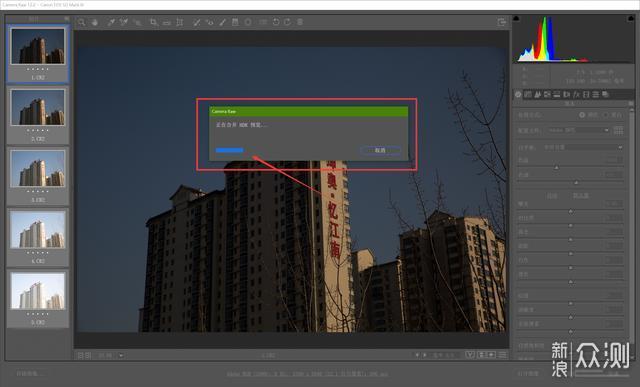Screen dimensions: 640x387
Task: Switch to the Tone Curve panel tab
Action: 528,94
